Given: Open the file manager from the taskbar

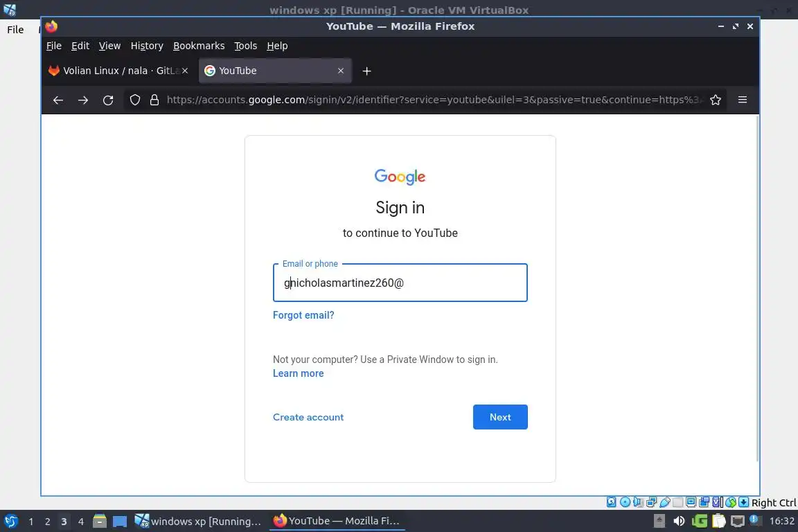Looking at the screenshot, I should point(100,521).
